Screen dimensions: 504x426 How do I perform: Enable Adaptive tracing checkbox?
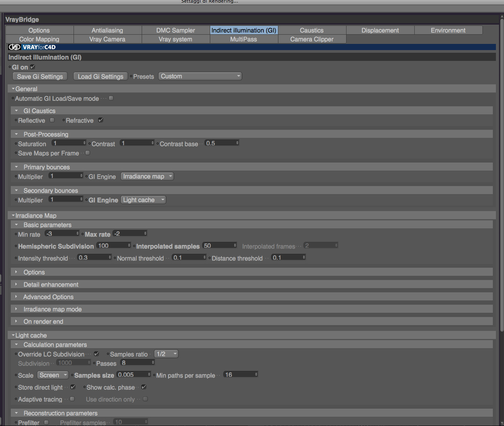[72, 399]
